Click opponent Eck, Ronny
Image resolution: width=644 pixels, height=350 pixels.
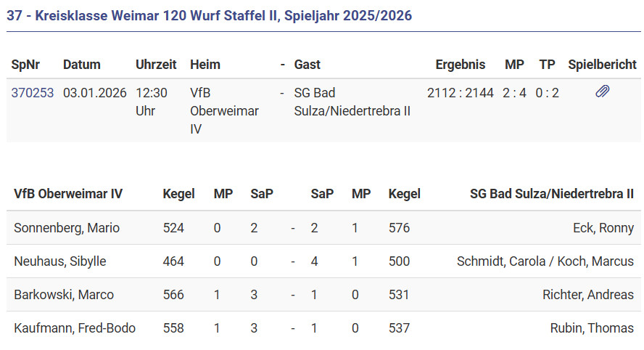(603, 228)
